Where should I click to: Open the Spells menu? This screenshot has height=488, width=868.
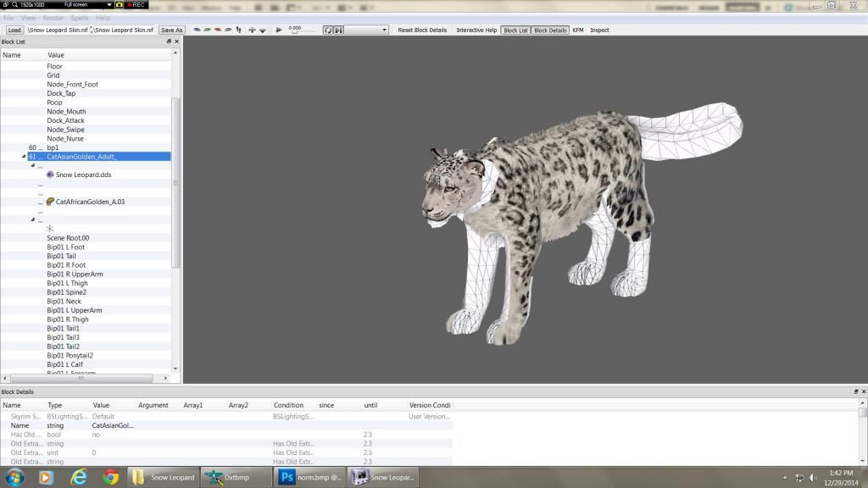[79, 18]
